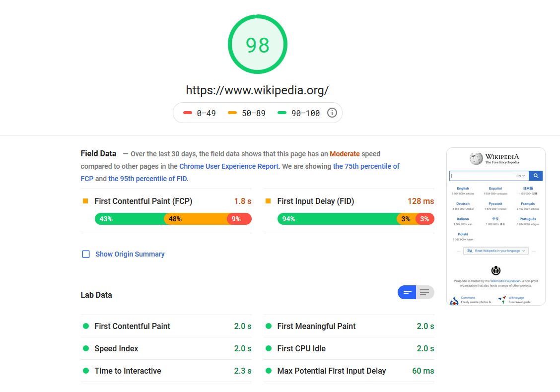The image size is (560, 392).
Task: Click the Wikimedia Foundation logo icon
Action: 495,270
